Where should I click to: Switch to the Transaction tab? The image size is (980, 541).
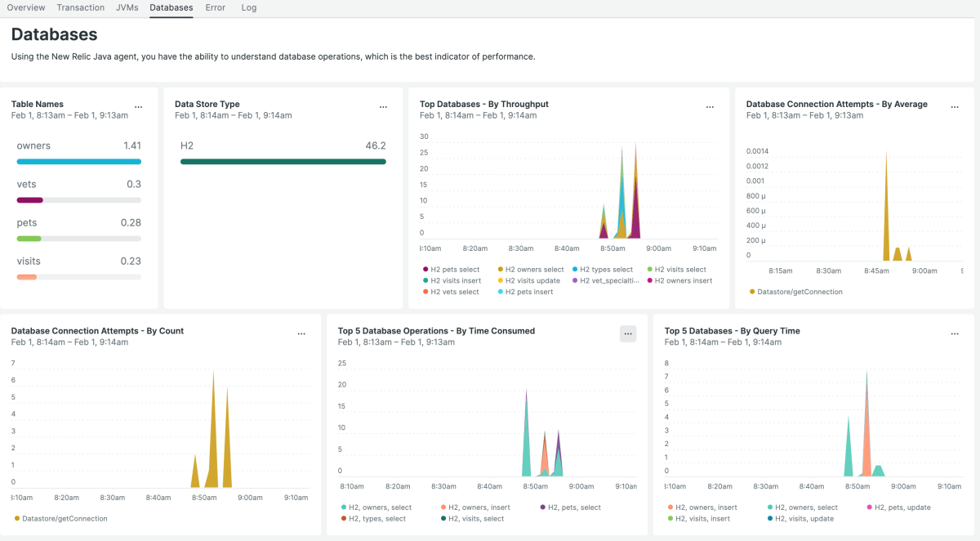[x=81, y=7]
